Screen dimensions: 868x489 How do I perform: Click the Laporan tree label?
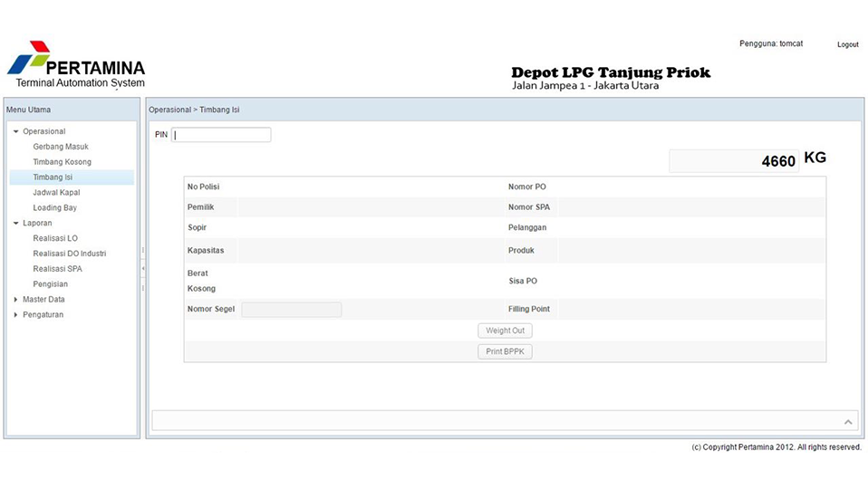tap(37, 224)
